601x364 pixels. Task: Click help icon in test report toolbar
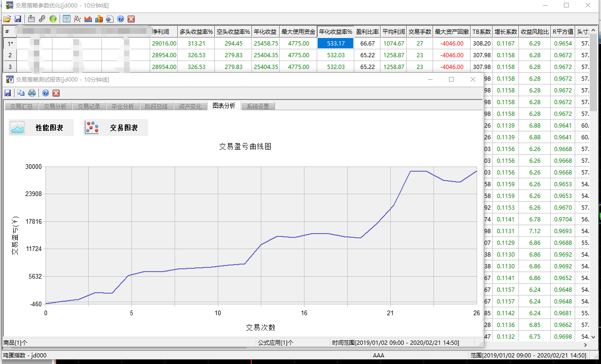point(46,93)
